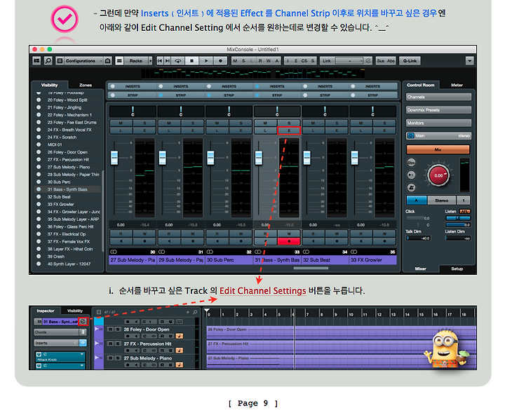Switch to the Meter tab
The width and height of the screenshot is (505, 420).
(457, 85)
